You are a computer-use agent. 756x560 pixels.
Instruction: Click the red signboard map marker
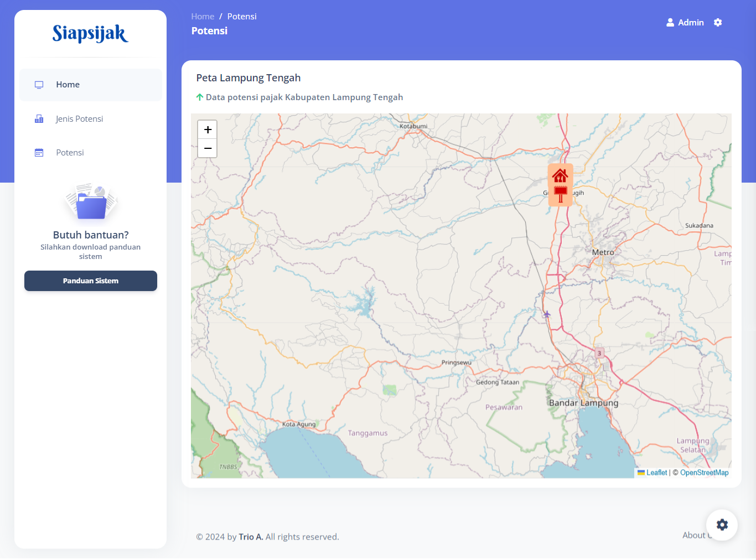(x=561, y=194)
